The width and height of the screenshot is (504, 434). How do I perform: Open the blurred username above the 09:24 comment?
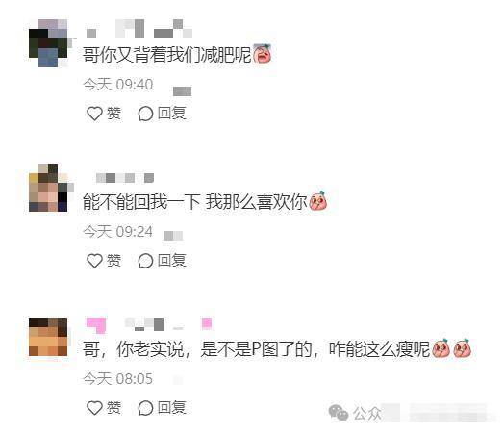tap(125, 178)
